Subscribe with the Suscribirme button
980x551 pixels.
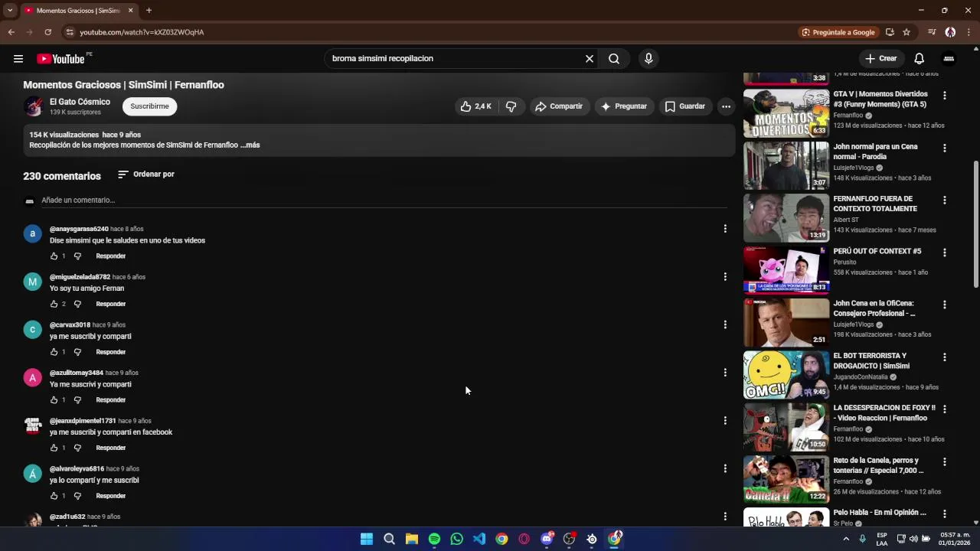tap(149, 106)
